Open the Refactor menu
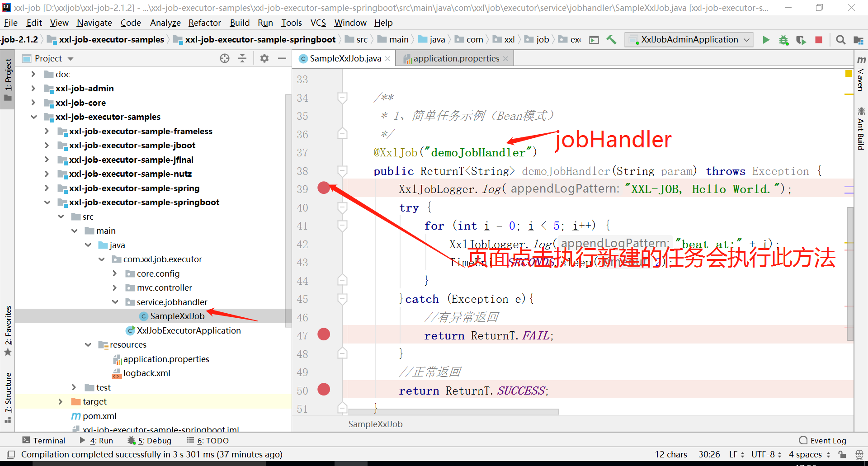868x466 pixels. tap(205, 23)
